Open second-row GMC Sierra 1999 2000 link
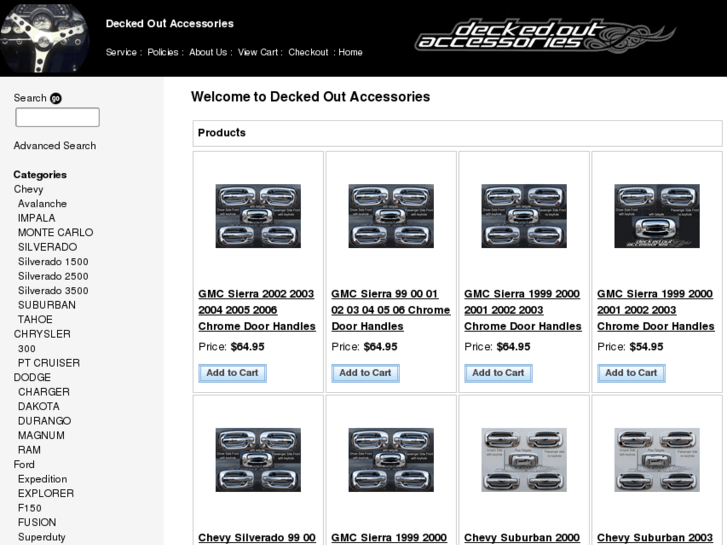727x545 pixels. 389,538
